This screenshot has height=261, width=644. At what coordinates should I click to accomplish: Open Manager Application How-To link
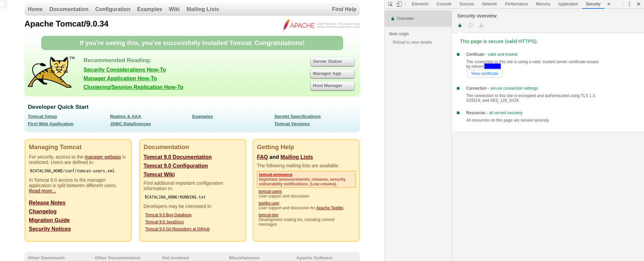point(120,78)
